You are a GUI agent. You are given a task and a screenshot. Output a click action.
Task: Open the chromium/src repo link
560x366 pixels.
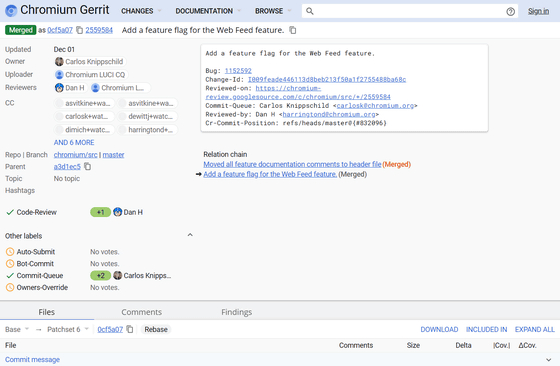pyautogui.click(x=75, y=155)
